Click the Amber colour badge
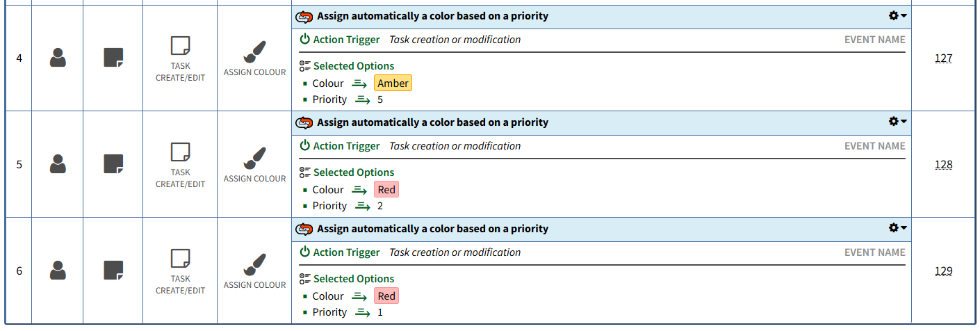 [x=393, y=83]
